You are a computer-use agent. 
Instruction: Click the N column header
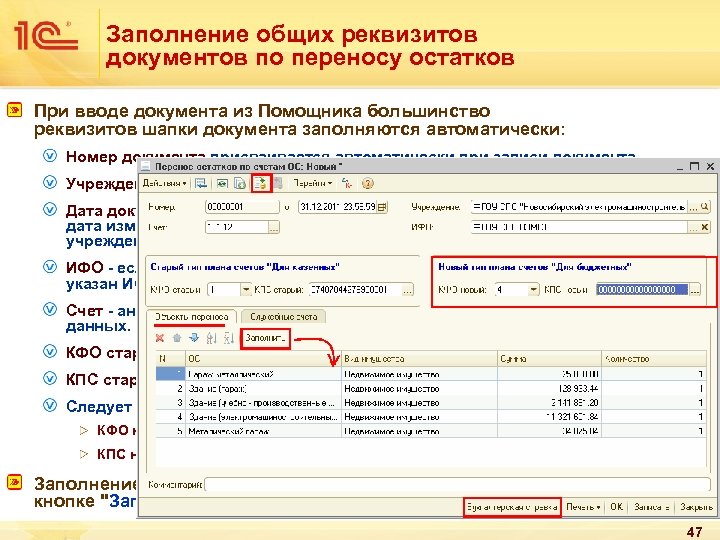pyautogui.click(x=171, y=359)
